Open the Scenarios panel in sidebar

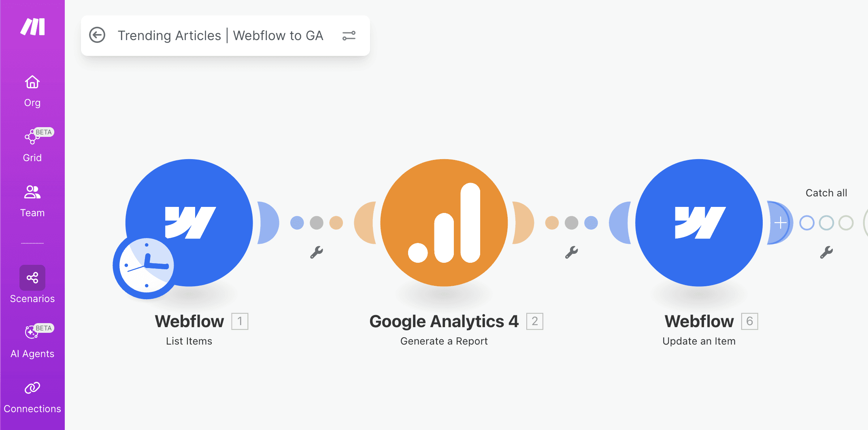coord(32,283)
